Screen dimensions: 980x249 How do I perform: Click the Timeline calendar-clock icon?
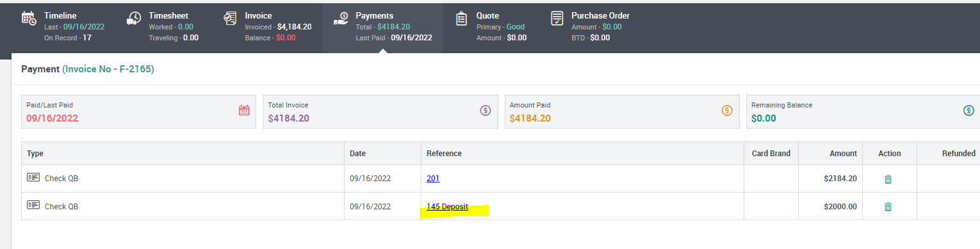click(29, 18)
